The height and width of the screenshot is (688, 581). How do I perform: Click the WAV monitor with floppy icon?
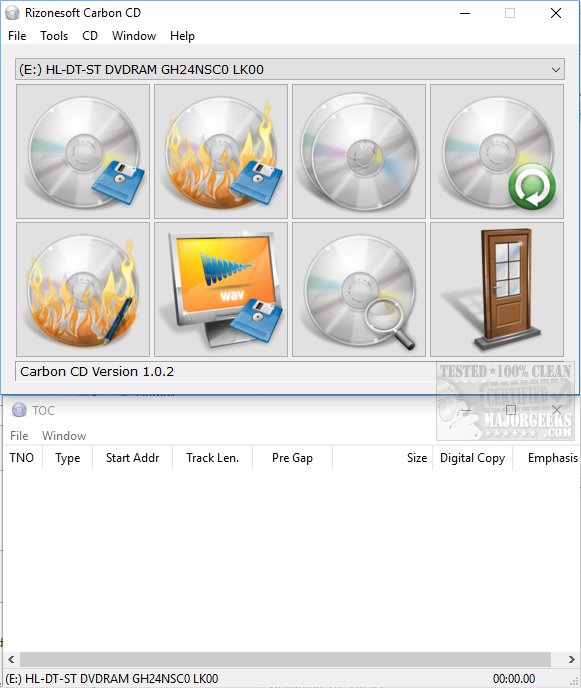click(221, 290)
